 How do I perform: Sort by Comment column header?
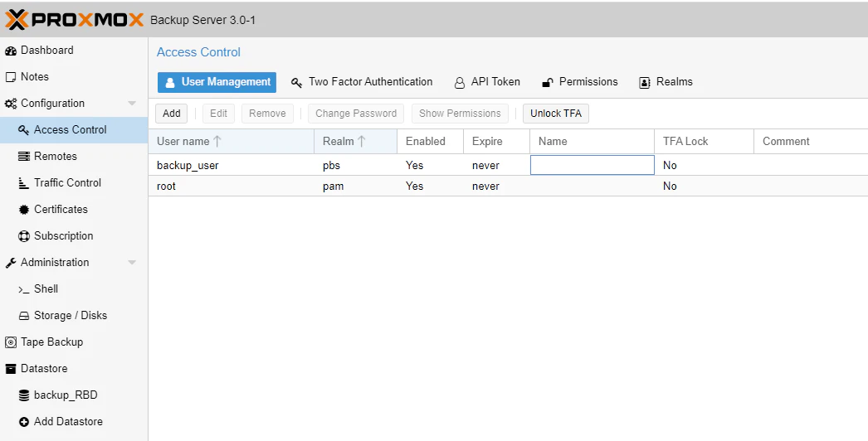pyautogui.click(x=811, y=141)
